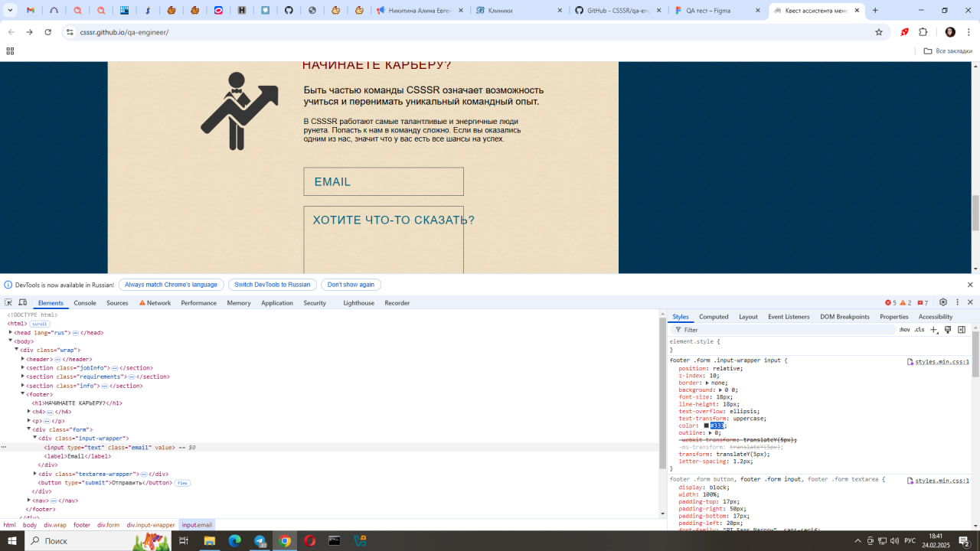980x551 pixels.
Task: Collapse the footer element node
Action: (x=22, y=394)
